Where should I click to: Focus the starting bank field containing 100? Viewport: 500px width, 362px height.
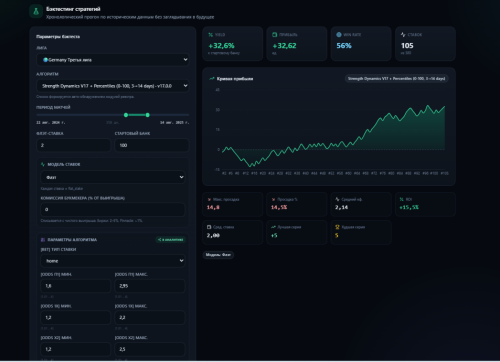pyautogui.click(x=152, y=145)
